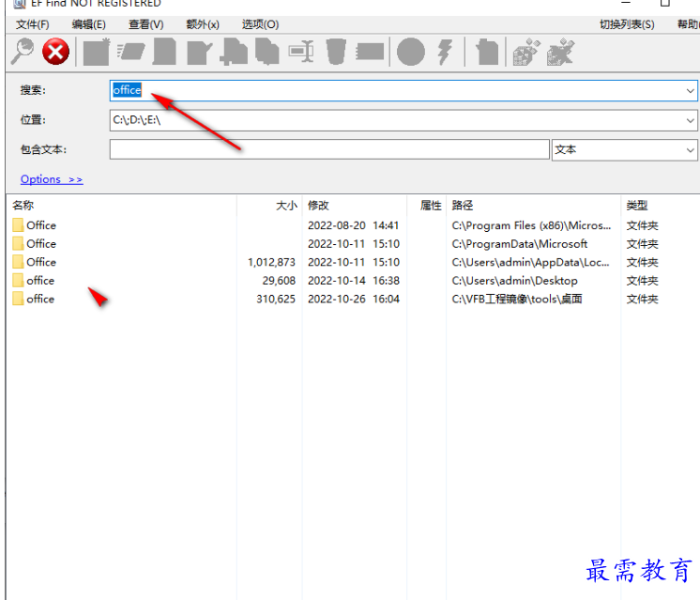Image resolution: width=700 pixels, height=600 pixels.
Task: Click the round circle toolbar icon
Action: pos(411,52)
